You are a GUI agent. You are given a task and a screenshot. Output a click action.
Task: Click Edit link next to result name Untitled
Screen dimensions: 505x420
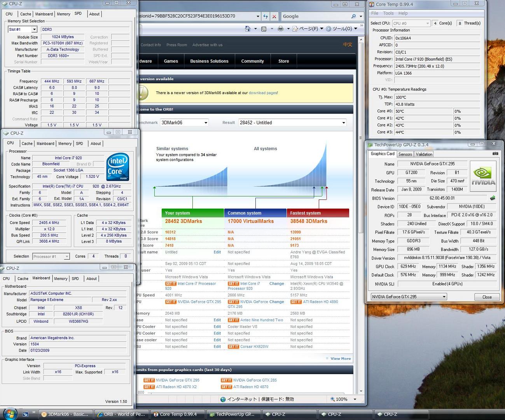click(217, 252)
